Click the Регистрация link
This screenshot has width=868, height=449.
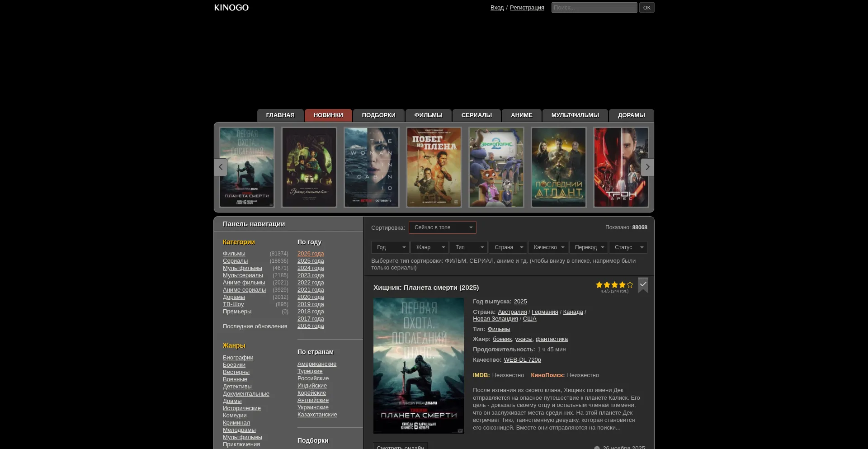[x=527, y=8]
